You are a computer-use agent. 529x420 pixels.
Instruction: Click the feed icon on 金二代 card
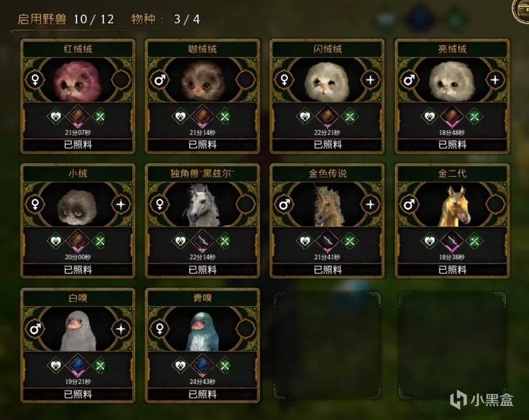[474, 241]
